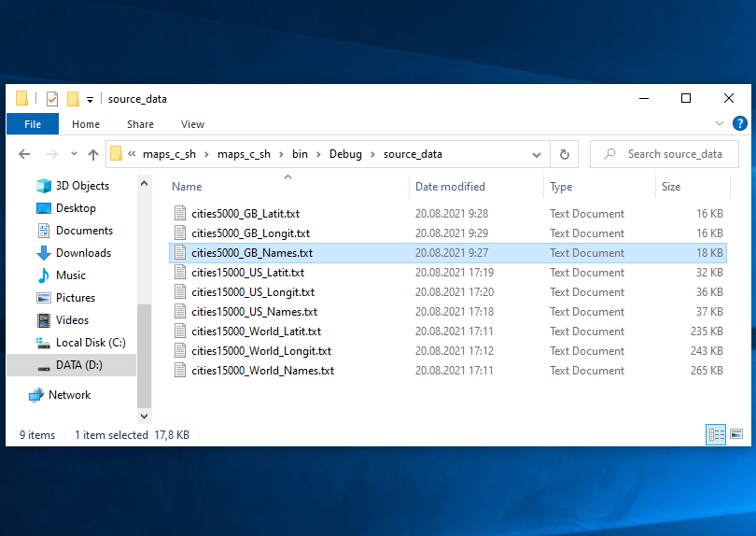Sort files by Date modified column
756x536 pixels.
(476, 187)
